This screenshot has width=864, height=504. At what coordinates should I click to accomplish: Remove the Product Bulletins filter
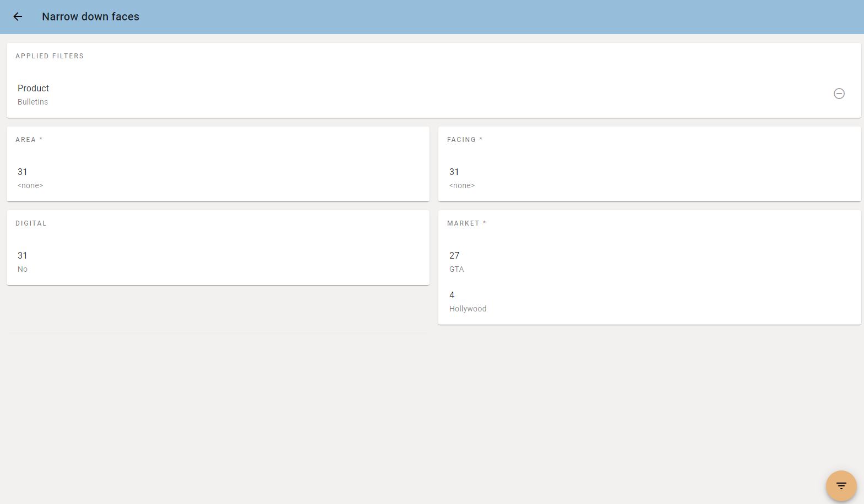(x=839, y=94)
